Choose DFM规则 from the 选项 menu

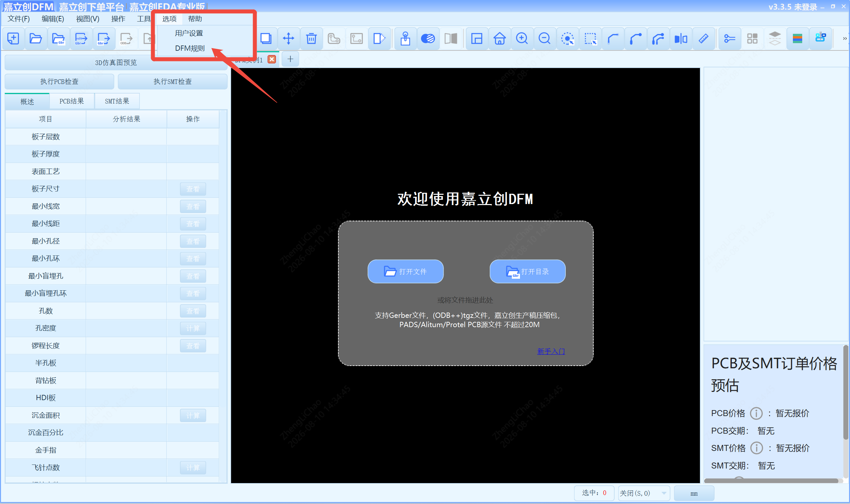(190, 48)
